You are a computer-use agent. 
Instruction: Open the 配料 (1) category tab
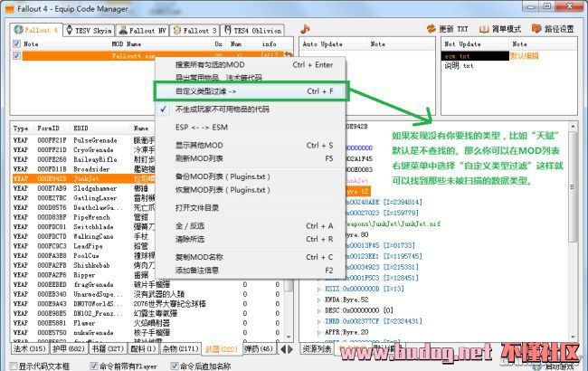click(144, 349)
